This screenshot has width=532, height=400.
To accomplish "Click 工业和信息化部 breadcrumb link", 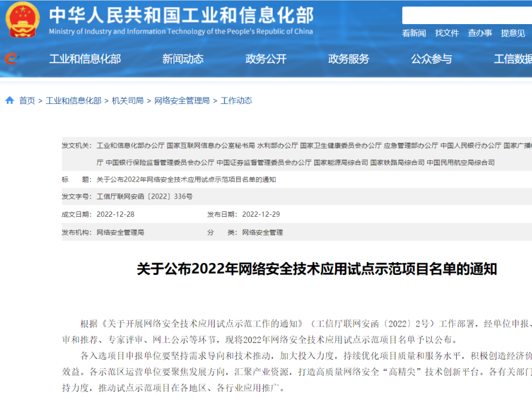I will point(73,100).
